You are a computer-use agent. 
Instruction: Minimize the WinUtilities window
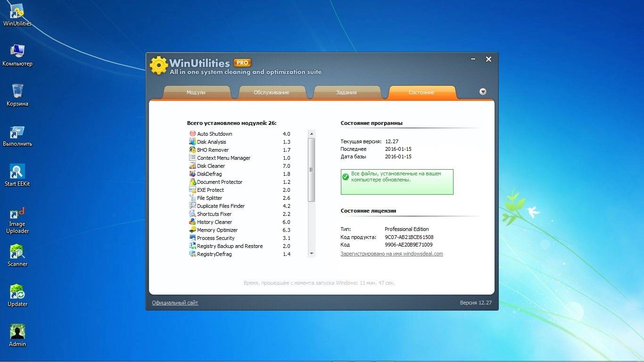click(x=473, y=59)
